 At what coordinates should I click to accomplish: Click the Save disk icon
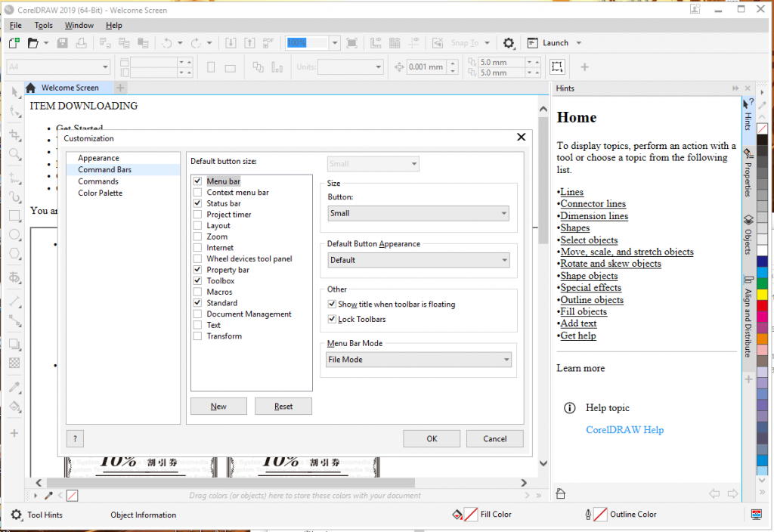click(62, 43)
